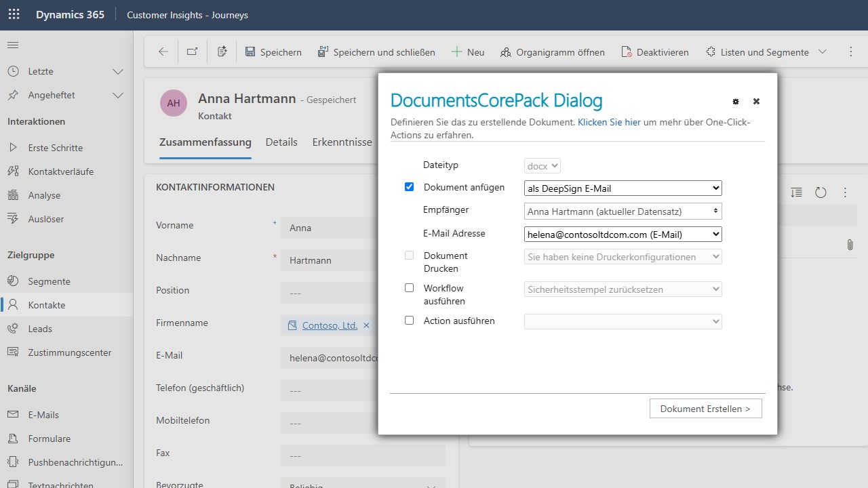Open the Dateityp docx dropdown
Viewport: 868px width, 488px height.
coord(542,166)
